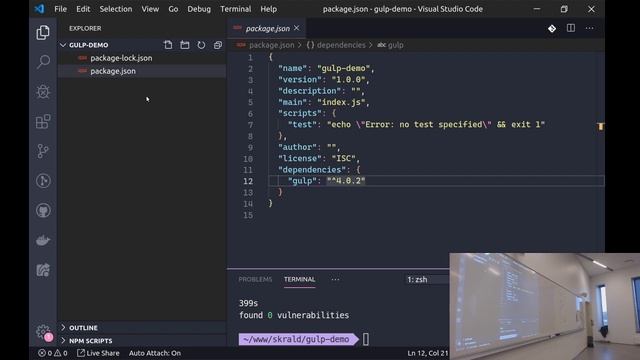Split the editor to the right
Viewport: 640px width, 360px height.
click(571, 28)
